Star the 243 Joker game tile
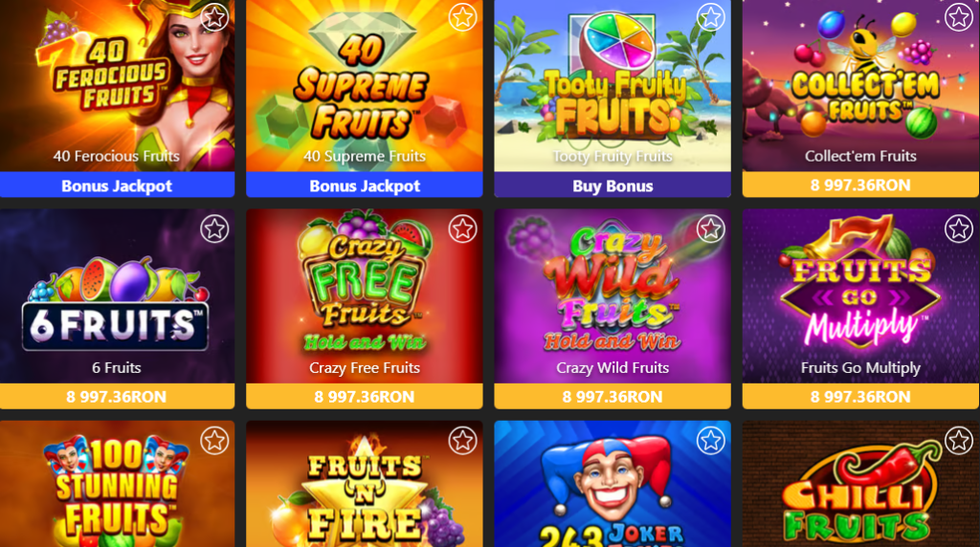Viewport: 980px width, 547px height. point(711,441)
